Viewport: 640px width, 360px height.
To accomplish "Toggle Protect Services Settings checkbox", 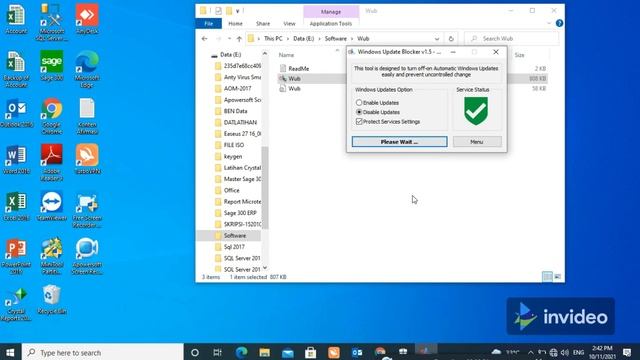I will 359,122.
